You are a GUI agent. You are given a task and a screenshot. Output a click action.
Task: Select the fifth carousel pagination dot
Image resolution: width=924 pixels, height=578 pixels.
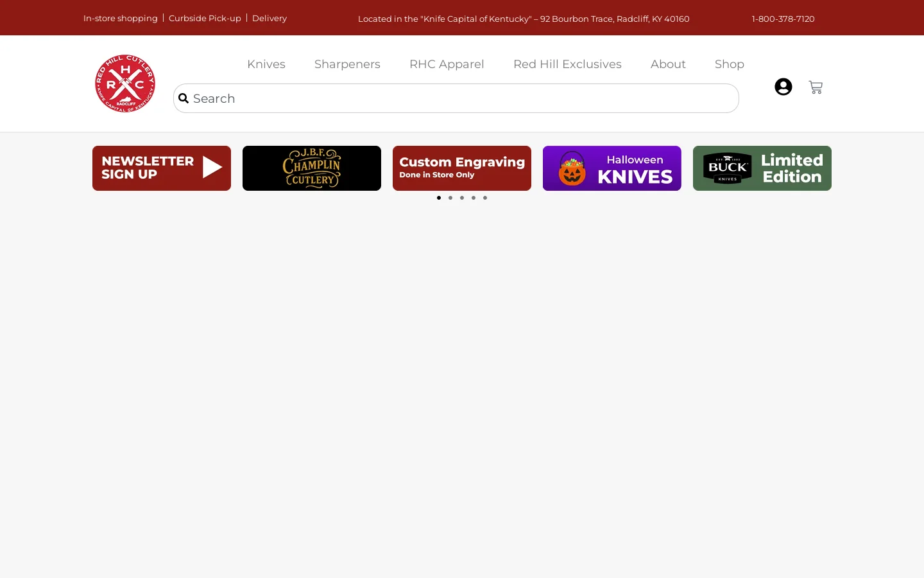[485, 198]
